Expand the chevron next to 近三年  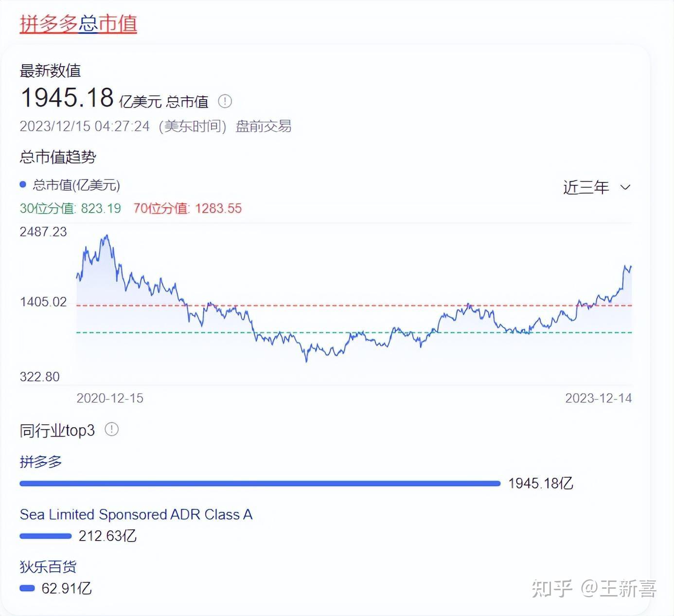[x=625, y=187]
